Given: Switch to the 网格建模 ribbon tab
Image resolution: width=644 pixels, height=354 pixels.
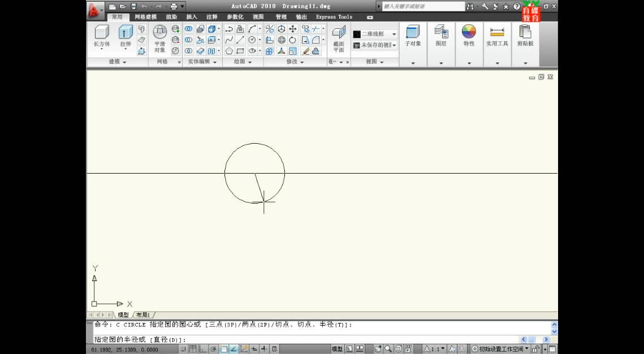Looking at the screenshot, I should (146, 17).
